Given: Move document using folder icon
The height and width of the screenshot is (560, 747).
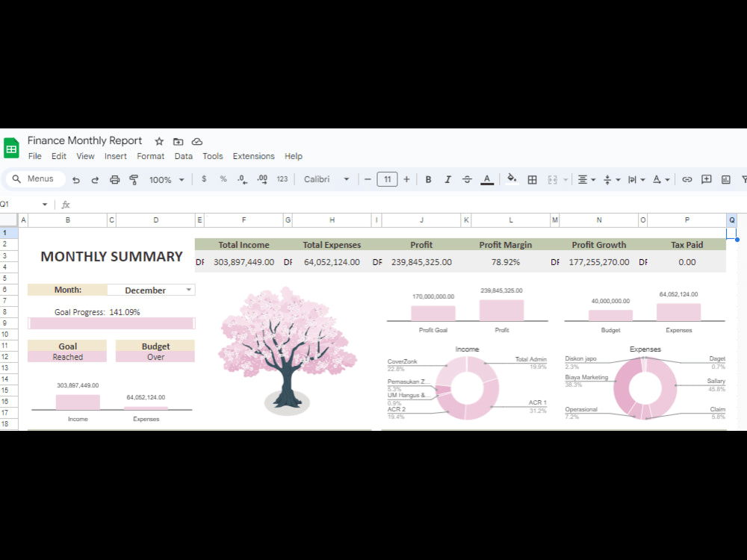Looking at the screenshot, I should (179, 141).
